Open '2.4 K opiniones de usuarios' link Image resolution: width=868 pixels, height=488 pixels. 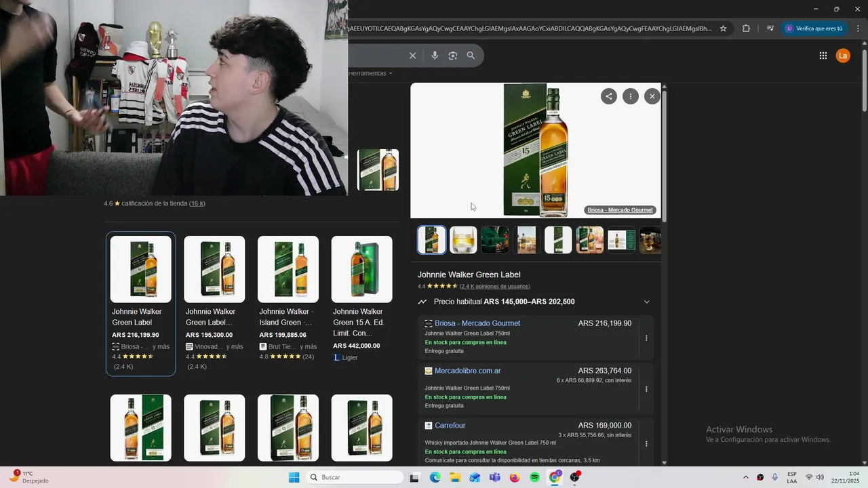point(495,287)
